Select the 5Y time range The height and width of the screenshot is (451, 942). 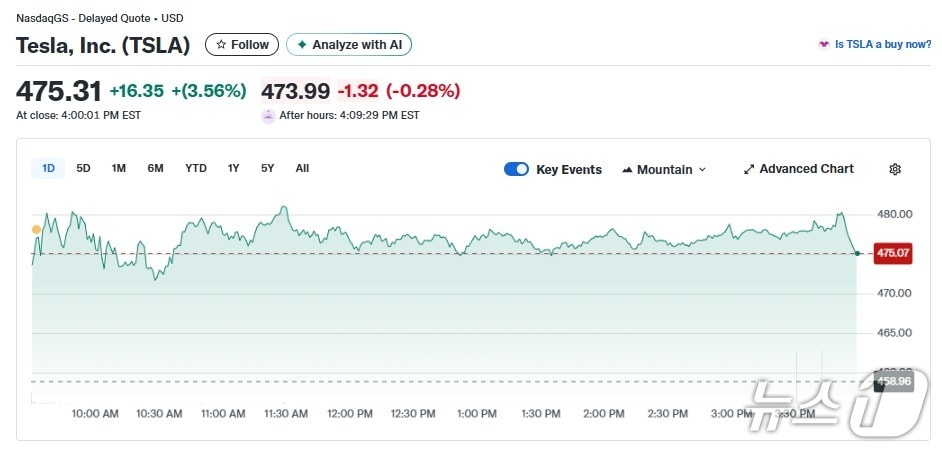pyautogui.click(x=267, y=168)
